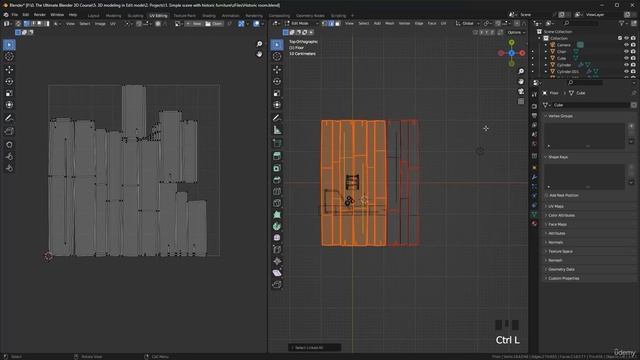Image resolution: width=640 pixels, height=360 pixels.
Task: Select the Poly Build tool in the 3D viewport
Action: (x=277, y=215)
